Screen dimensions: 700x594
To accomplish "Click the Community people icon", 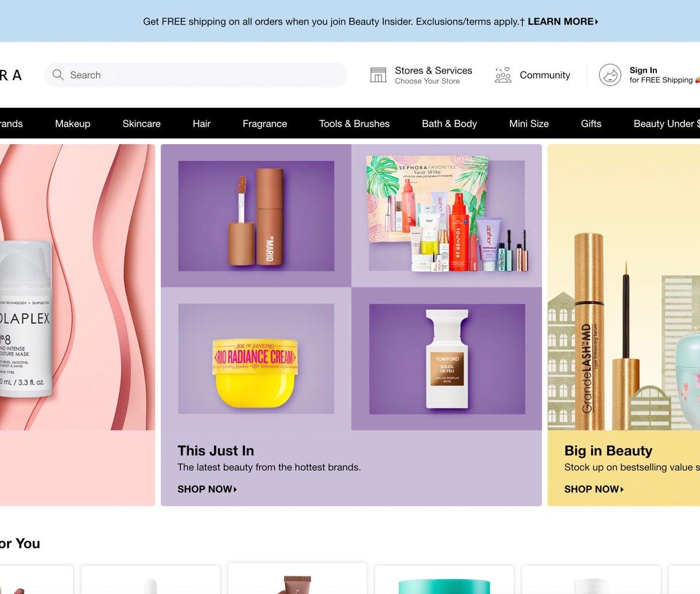I will click(503, 75).
